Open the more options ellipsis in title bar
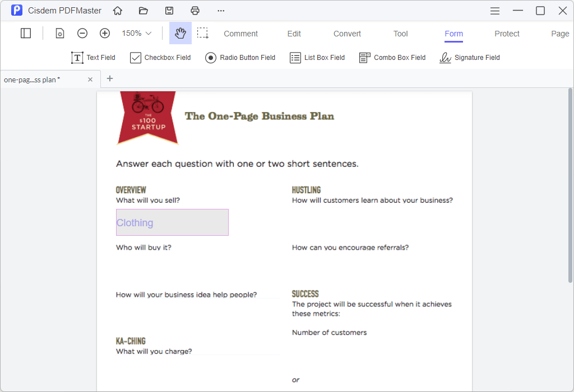574x392 pixels. pyautogui.click(x=221, y=11)
